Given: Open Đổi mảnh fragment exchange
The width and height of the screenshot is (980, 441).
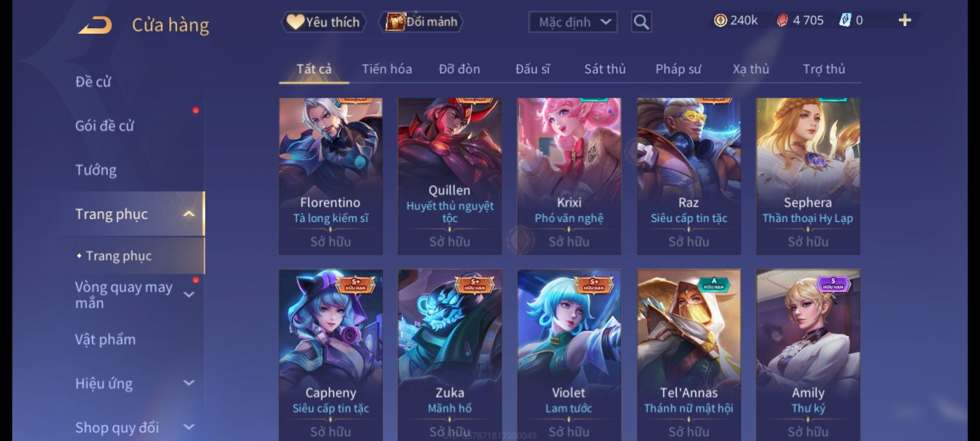Looking at the screenshot, I should point(421,22).
